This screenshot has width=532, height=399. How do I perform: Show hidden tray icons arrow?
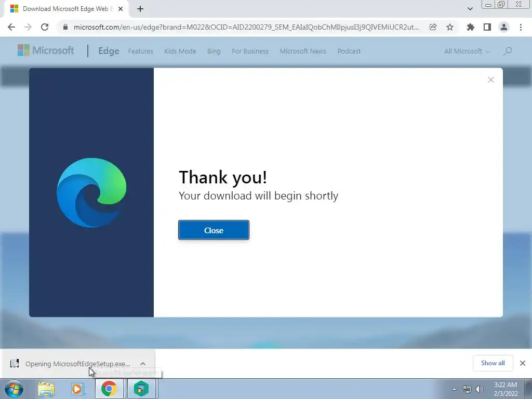click(454, 389)
